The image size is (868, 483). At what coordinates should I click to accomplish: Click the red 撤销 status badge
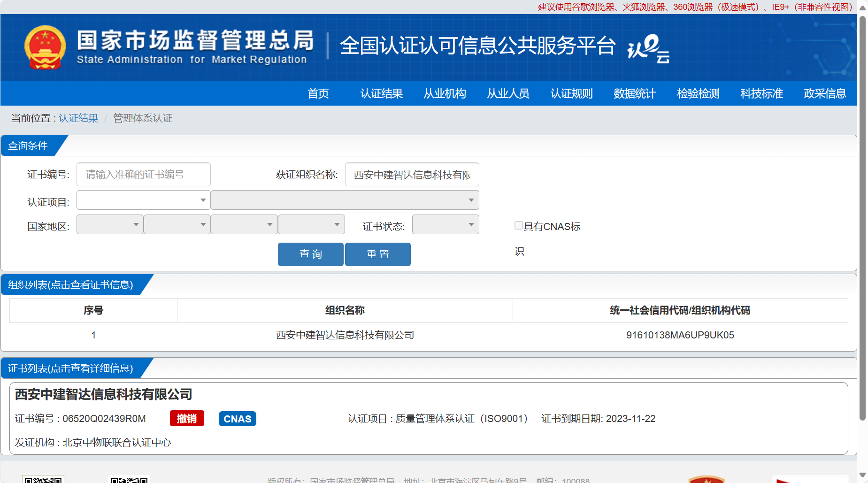[x=187, y=419]
